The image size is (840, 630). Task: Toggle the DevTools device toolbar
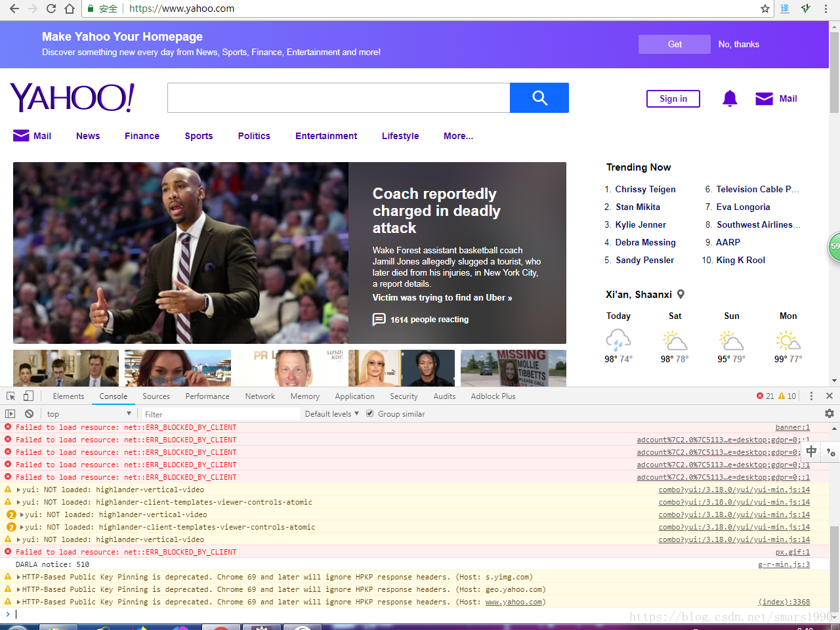(x=28, y=396)
